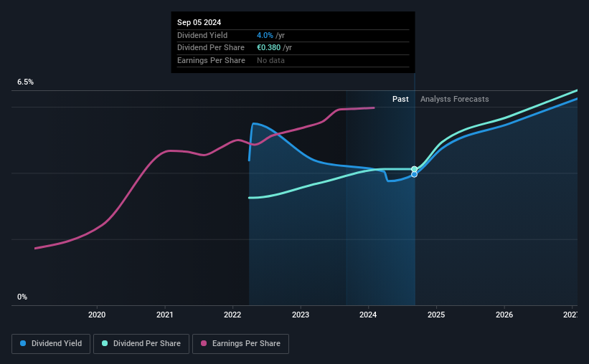Click the 2024 x-axis label
589x364 pixels.
[x=368, y=315]
